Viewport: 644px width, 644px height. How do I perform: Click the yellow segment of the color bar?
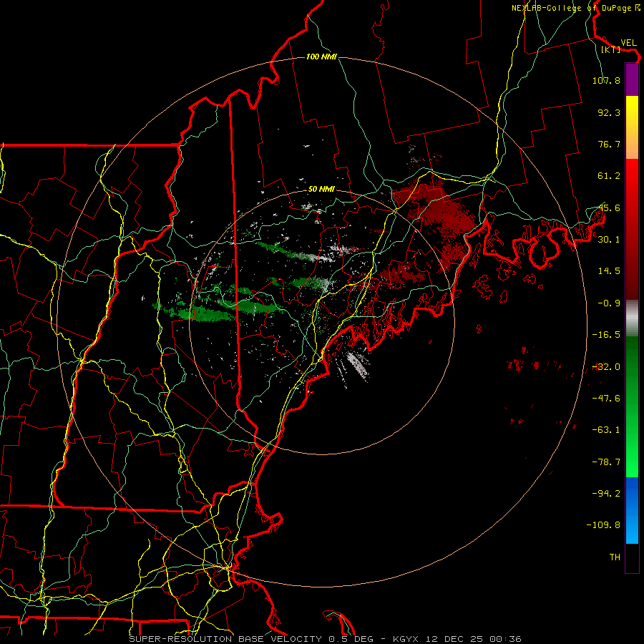click(x=632, y=127)
